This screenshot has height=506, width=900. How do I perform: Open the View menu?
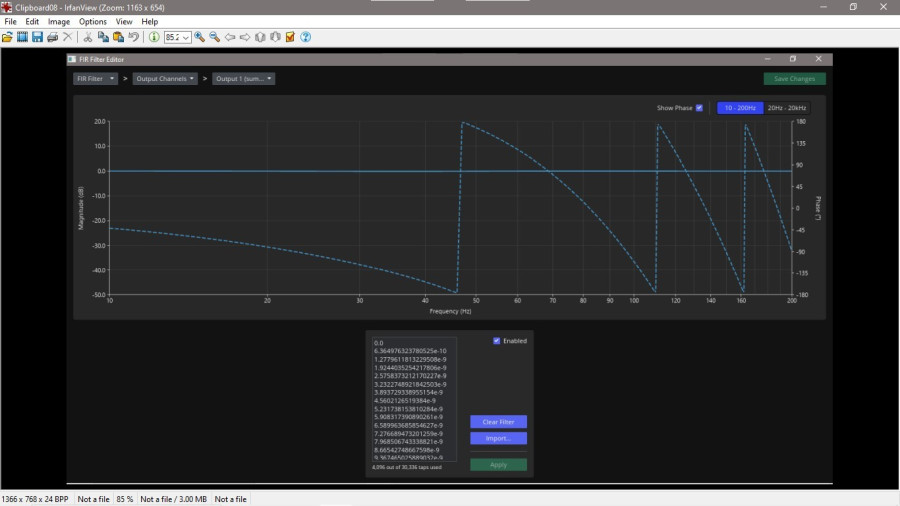click(x=124, y=22)
